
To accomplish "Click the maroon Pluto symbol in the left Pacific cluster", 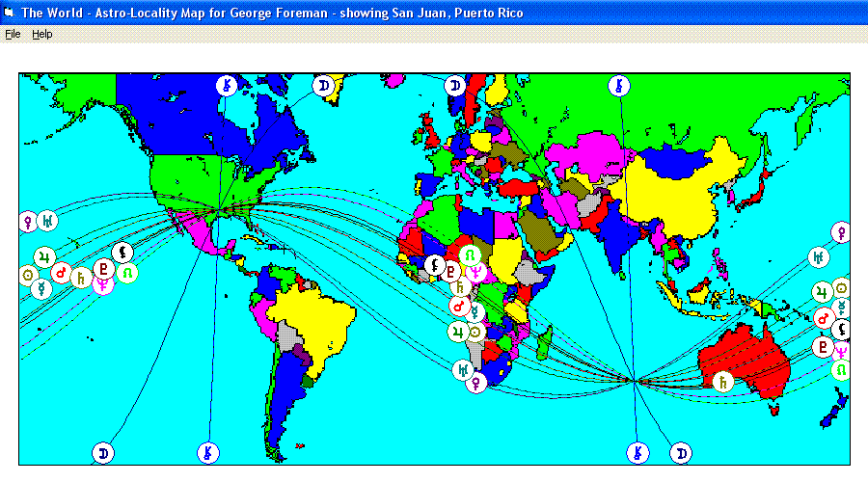I will pyautogui.click(x=103, y=270).
